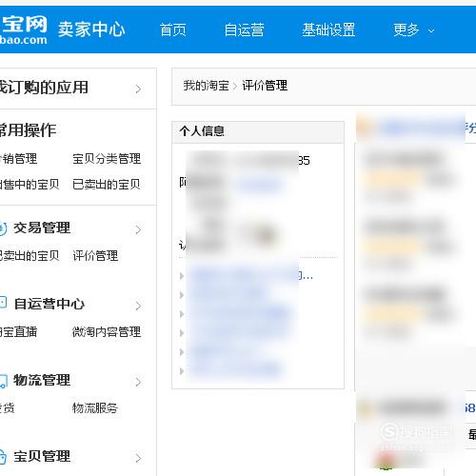This screenshot has width=476, height=476.
Task: Open 评价管理 in the left sidebar
Action: pos(95,256)
